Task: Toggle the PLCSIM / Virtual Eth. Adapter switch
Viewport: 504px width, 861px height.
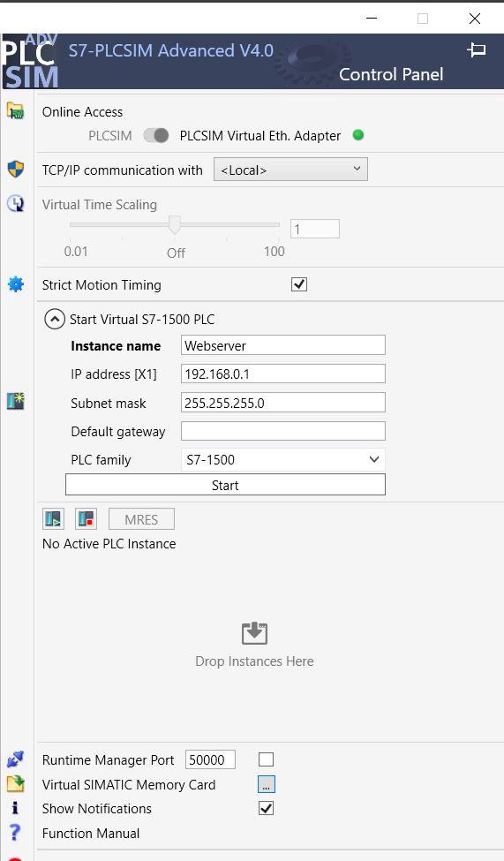Action: 156,136
